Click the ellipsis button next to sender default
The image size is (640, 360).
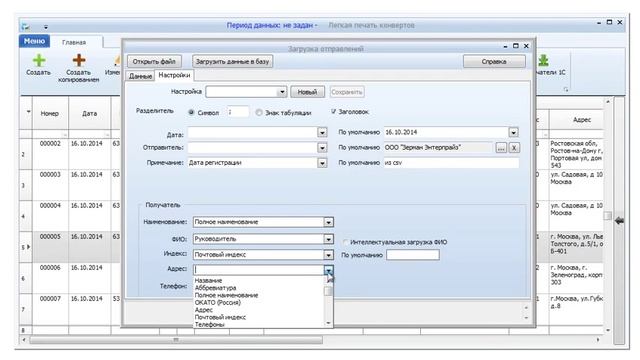[501, 148]
